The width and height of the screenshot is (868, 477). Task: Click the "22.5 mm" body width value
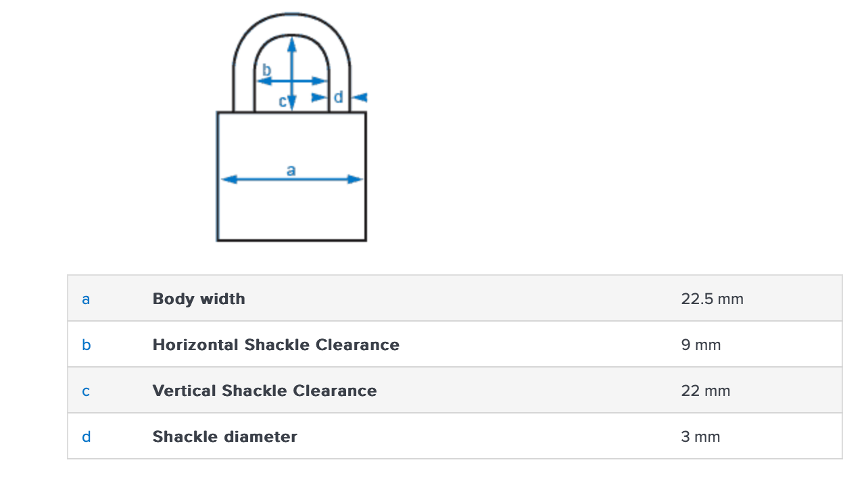[712, 299]
